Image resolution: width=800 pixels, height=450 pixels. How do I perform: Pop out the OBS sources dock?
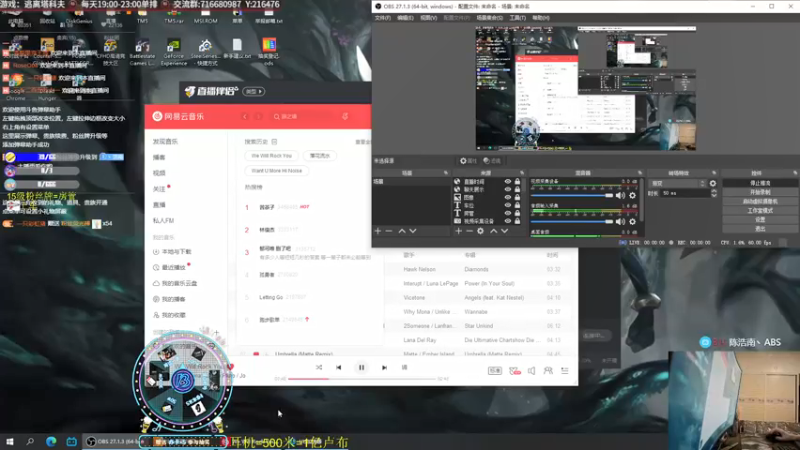(x=521, y=173)
